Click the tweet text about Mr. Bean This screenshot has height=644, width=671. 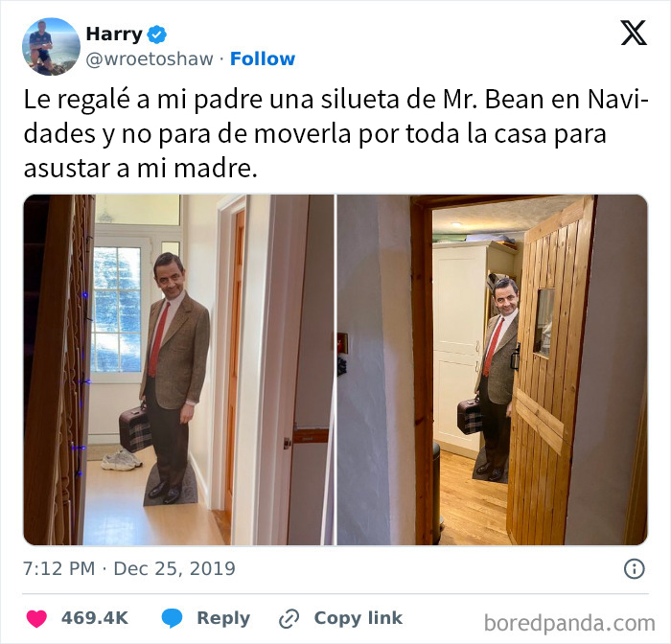click(335, 133)
